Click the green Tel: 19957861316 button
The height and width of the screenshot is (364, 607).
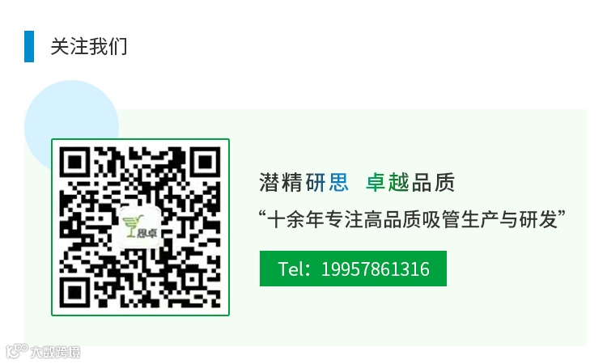point(353,269)
